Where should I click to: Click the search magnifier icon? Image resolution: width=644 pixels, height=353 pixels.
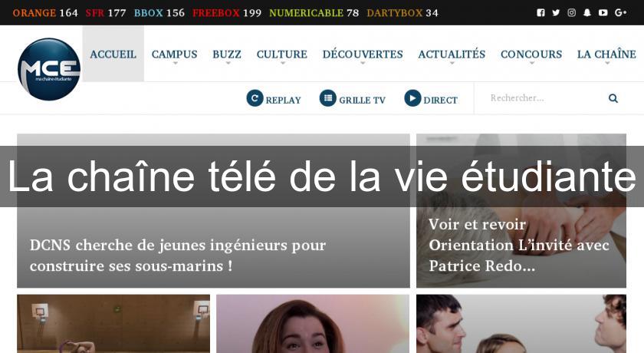tap(613, 98)
